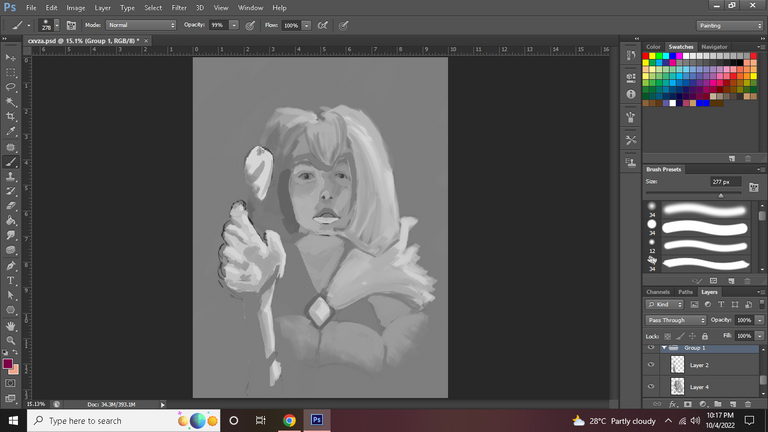
Task: Open the brush preset picker arrow
Action: click(x=57, y=25)
